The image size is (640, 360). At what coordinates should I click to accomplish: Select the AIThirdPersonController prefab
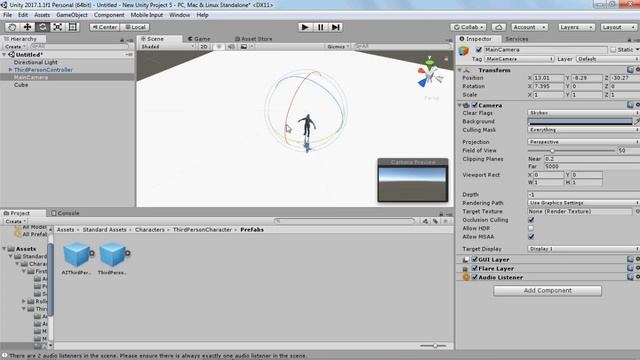click(x=77, y=258)
